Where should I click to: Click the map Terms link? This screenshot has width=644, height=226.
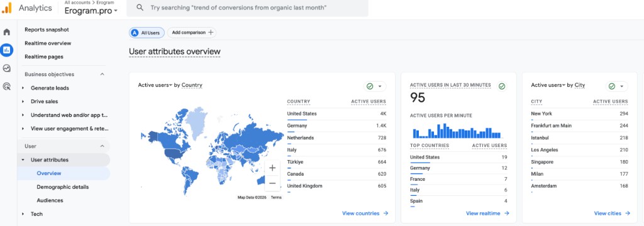point(276,197)
